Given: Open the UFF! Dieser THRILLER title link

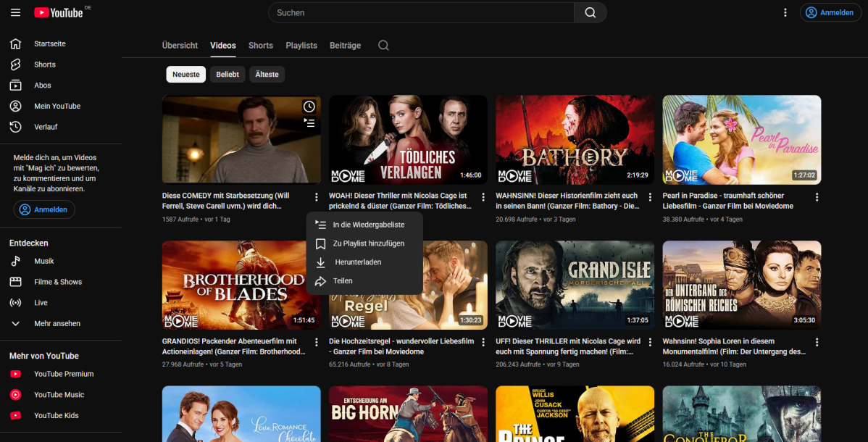Looking at the screenshot, I should click(568, 346).
